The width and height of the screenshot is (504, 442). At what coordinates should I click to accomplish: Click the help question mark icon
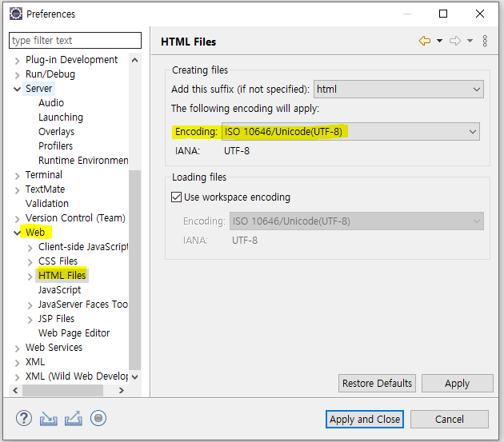[x=24, y=418]
